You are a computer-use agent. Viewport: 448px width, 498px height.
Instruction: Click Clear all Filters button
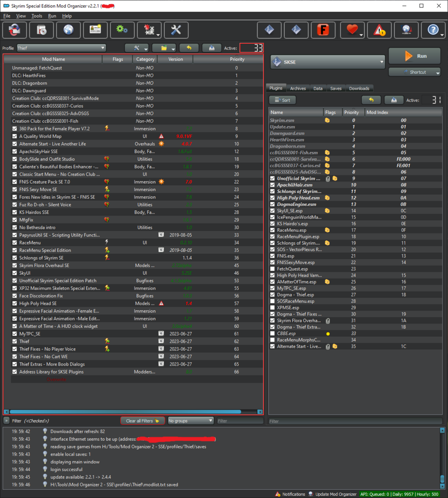(142, 421)
